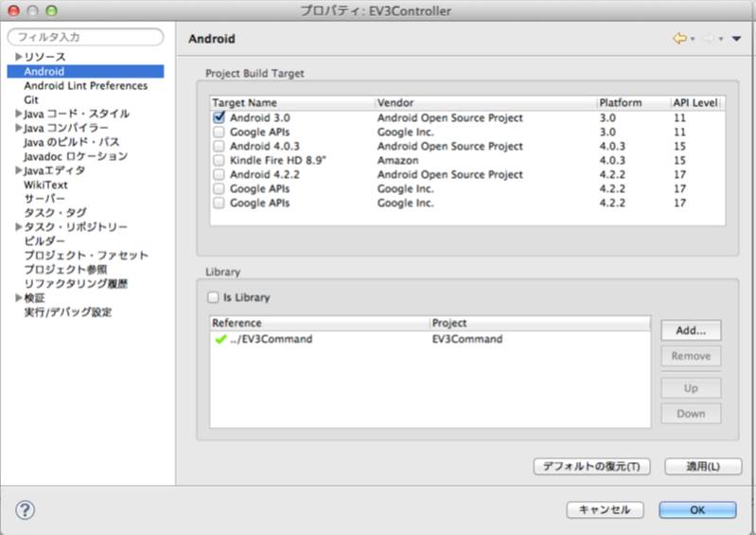Check the Android 4.2.2 build target
Screen dimensions: 756x535
pos(220,174)
